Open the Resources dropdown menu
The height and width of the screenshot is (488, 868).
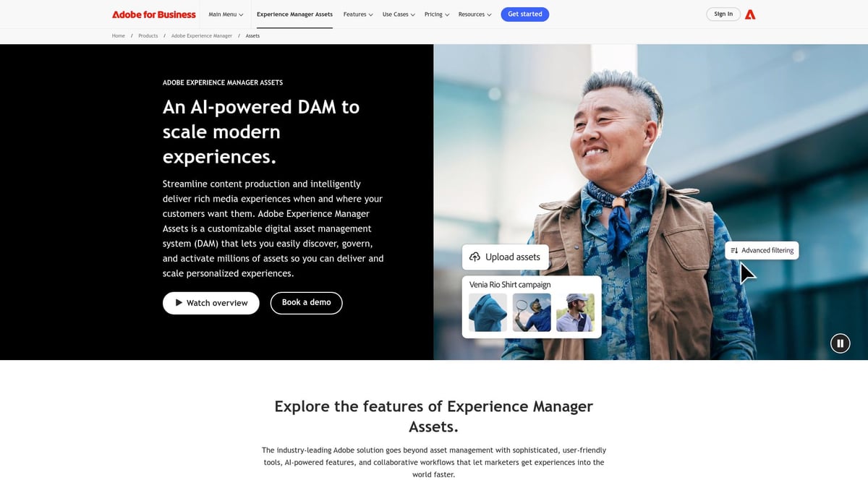(475, 14)
